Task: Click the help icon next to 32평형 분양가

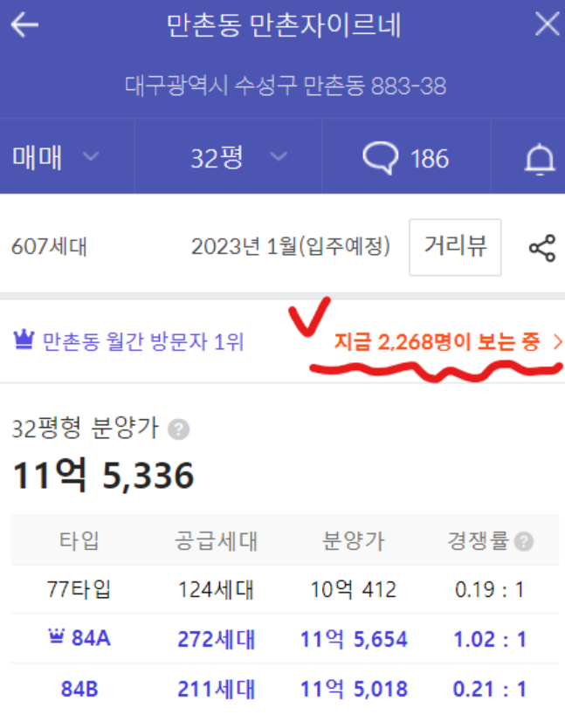Action: click(x=178, y=429)
